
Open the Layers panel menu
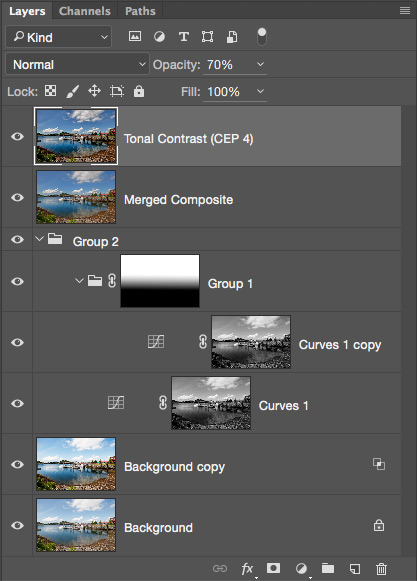(405, 11)
